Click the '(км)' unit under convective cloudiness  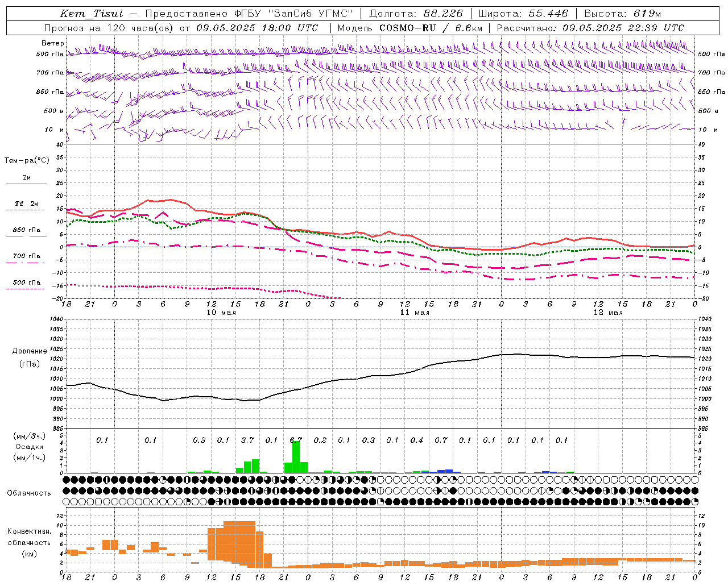[29, 554]
